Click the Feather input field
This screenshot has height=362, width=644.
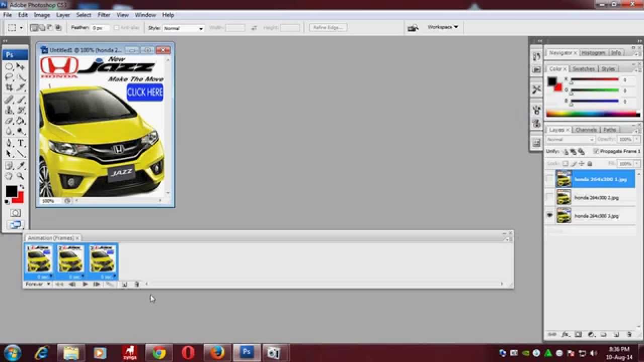99,28
